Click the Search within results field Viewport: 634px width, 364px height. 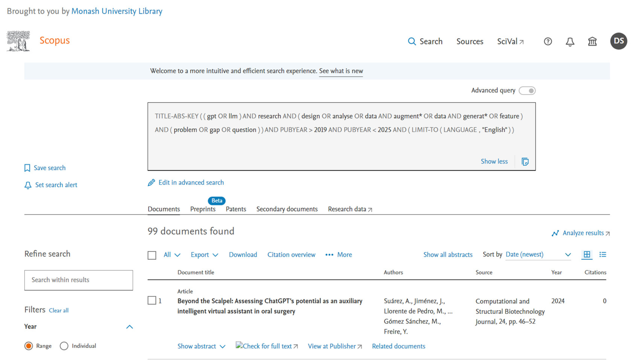[78, 280]
